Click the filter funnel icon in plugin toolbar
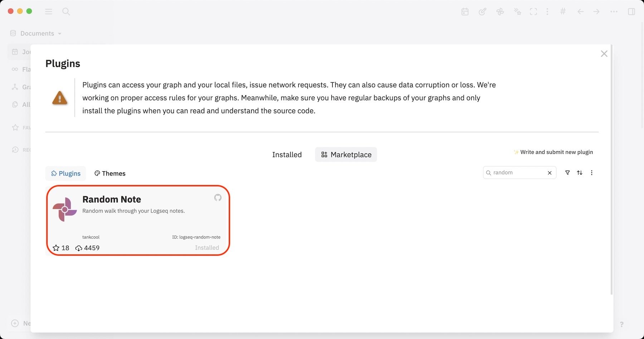 tap(567, 173)
